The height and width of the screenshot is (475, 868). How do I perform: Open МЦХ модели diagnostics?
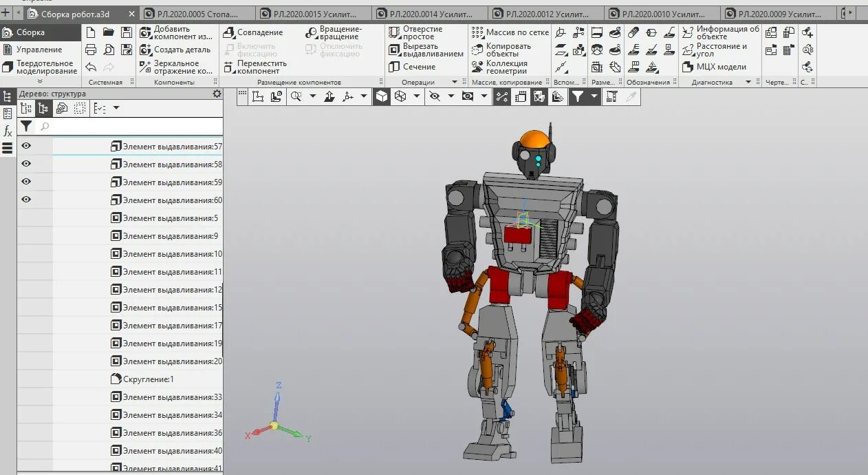pyautogui.click(x=714, y=67)
